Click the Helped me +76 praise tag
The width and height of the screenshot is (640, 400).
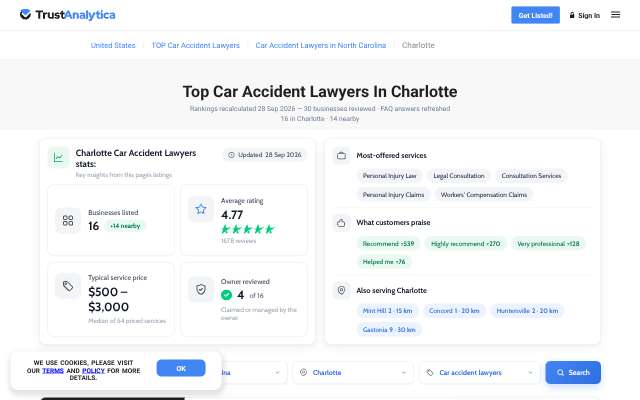click(384, 262)
